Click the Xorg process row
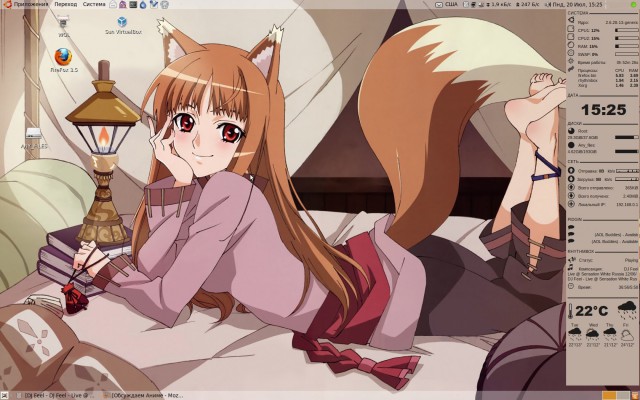This screenshot has width=640, height=400. pos(608,86)
